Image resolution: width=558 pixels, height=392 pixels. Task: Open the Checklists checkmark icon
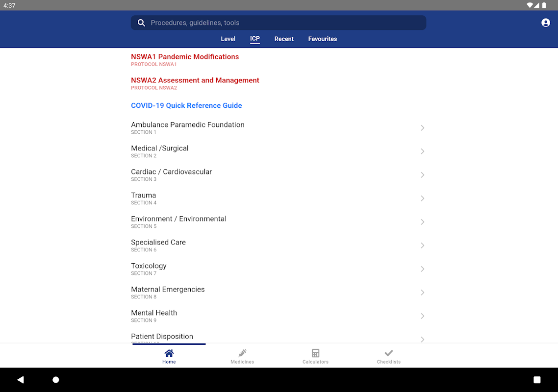click(389, 353)
